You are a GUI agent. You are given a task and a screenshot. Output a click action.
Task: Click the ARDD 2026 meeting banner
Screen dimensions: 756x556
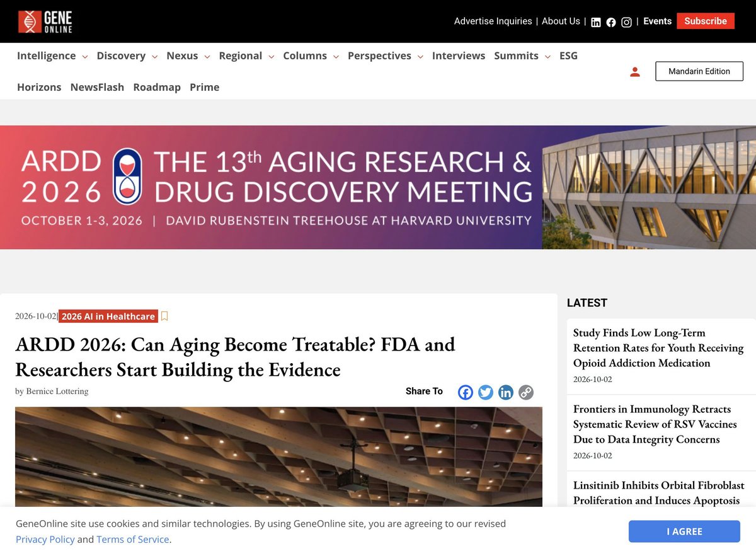[378, 187]
